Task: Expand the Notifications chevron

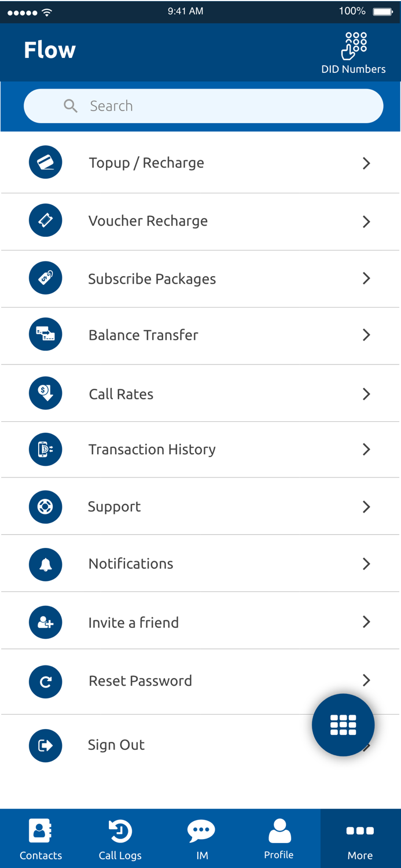Action: click(366, 564)
